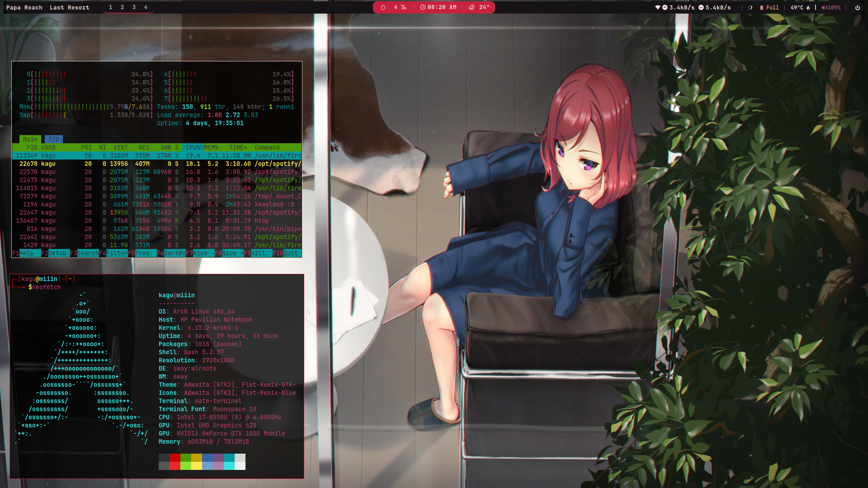This screenshot has height=488, width=868.
Task: Sort htop by the Command column header
Action: click(267, 147)
